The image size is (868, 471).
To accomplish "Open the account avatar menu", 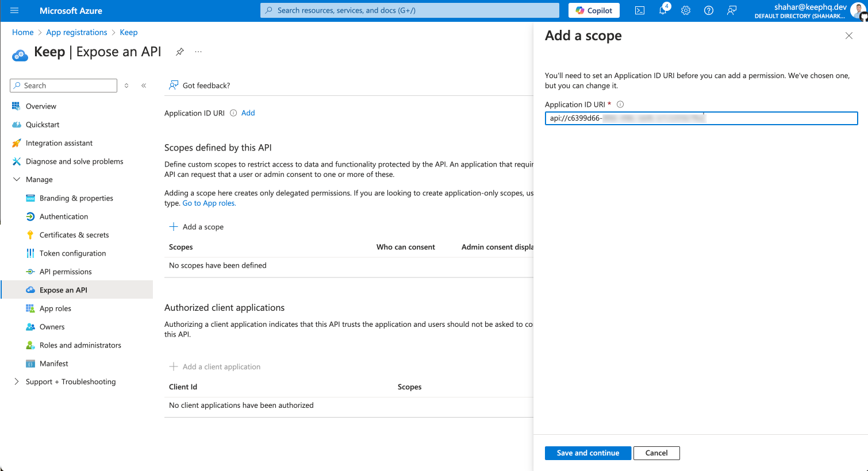I will pyautogui.click(x=858, y=10).
